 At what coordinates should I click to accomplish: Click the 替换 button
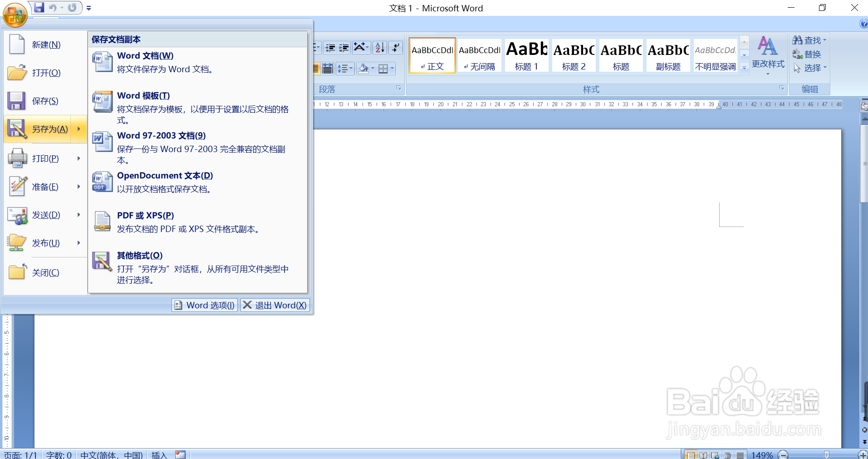pos(807,54)
